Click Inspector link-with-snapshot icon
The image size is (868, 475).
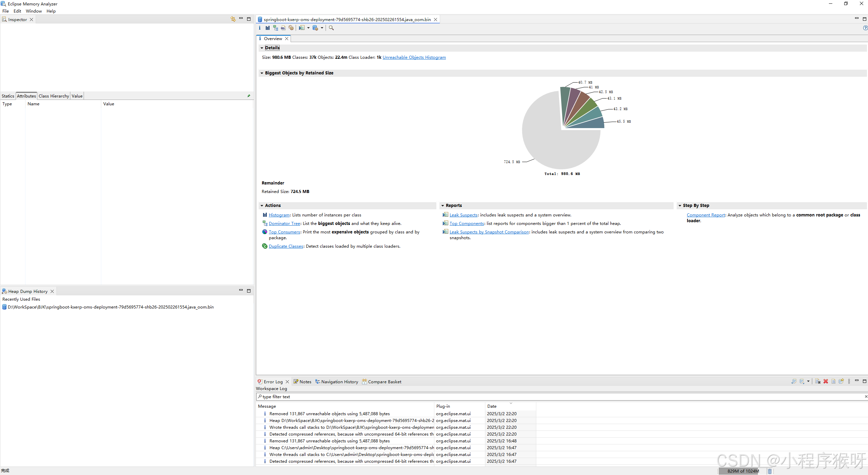click(x=233, y=19)
